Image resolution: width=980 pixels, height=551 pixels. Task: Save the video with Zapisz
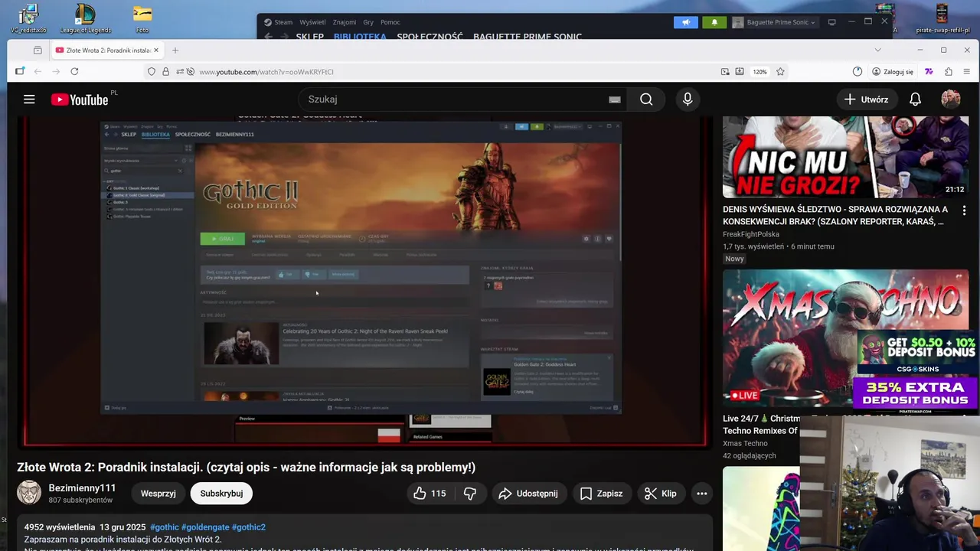tap(601, 494)
